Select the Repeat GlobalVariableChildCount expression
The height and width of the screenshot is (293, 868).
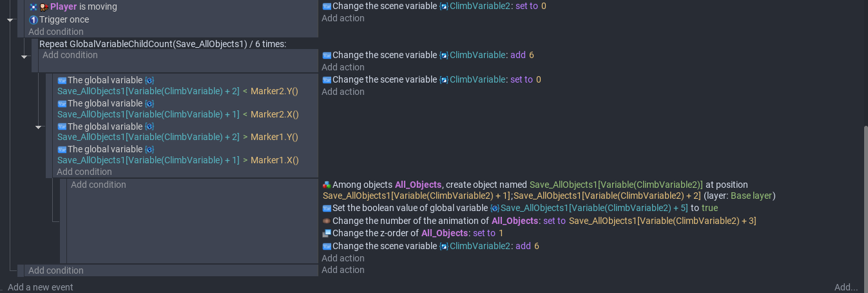point(162,44)
